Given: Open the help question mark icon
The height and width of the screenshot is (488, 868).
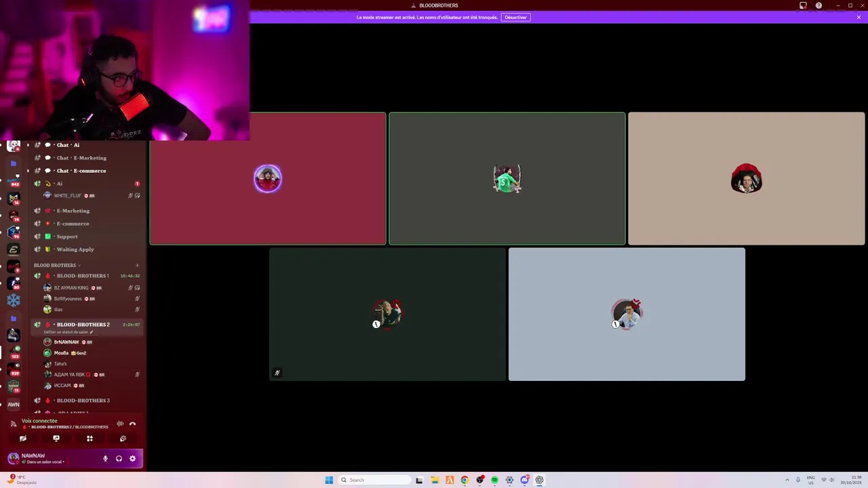Looking at the screenshot, I should (818, 5).
